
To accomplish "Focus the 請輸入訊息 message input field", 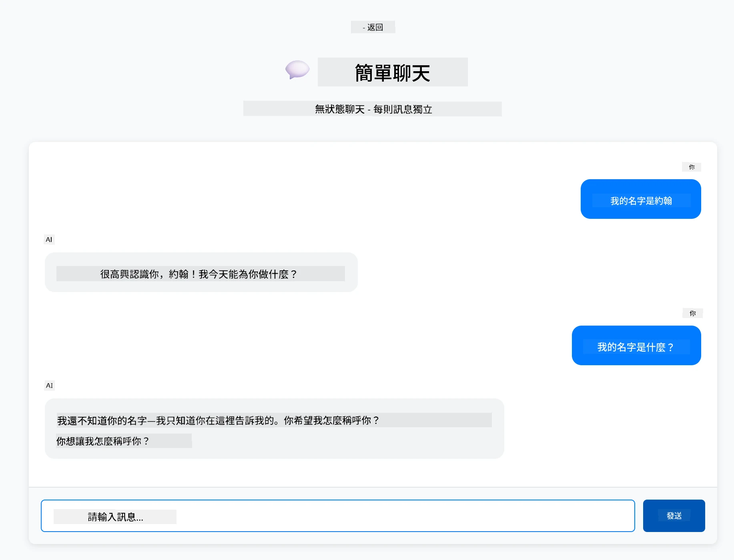I will click(338, 516).
